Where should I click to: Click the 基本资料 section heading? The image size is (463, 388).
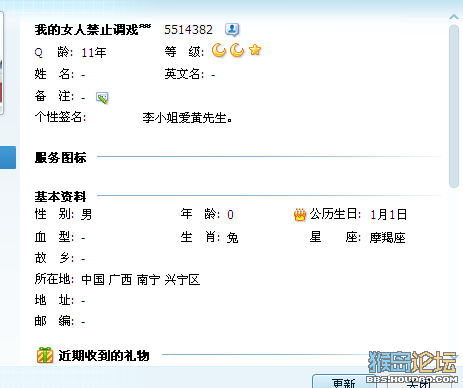pos(60,197)
